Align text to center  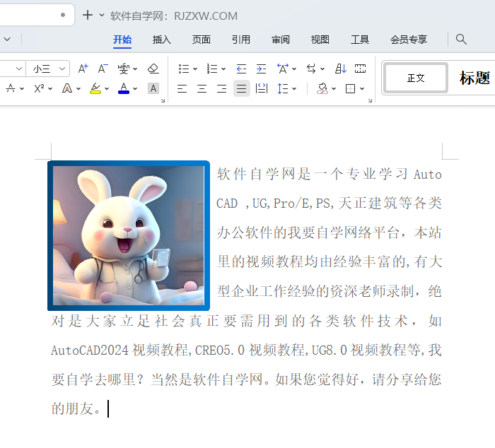point(202,88)
